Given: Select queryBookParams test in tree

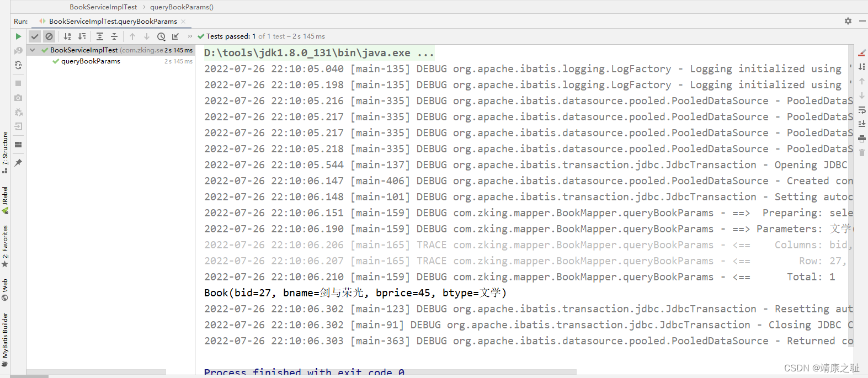Looking at the screenshot, I should [x=90, y=61].
